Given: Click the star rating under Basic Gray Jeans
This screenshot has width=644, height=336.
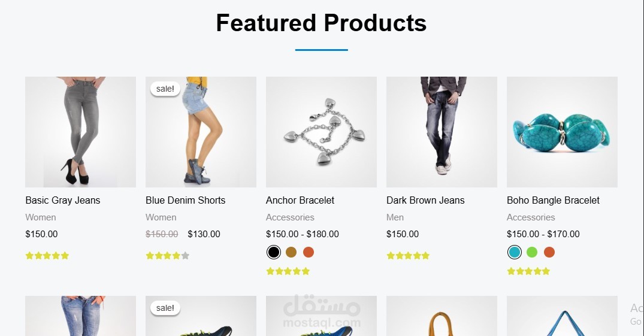Looking at the screenshot, I should 47,256.
